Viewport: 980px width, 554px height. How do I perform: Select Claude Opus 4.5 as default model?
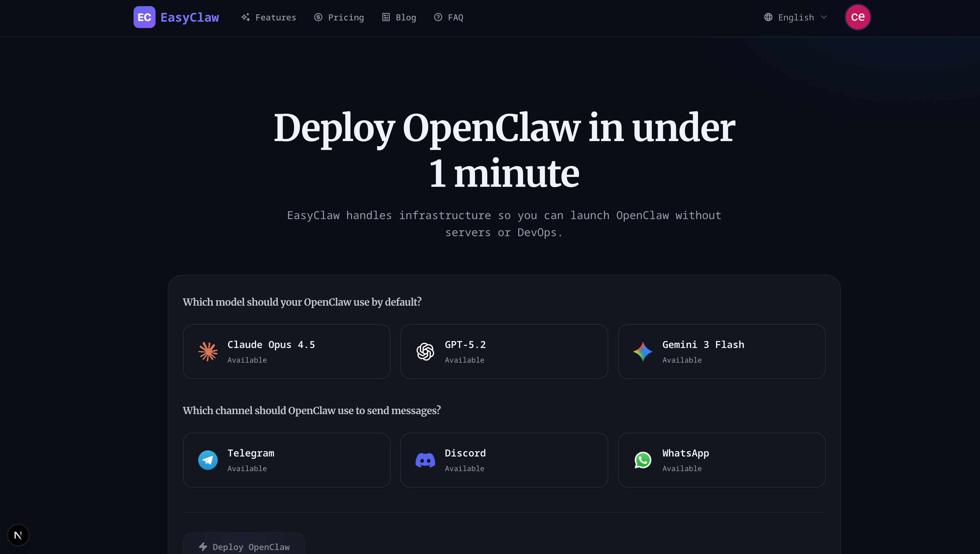pyautogui.click(x=286, y=351)
